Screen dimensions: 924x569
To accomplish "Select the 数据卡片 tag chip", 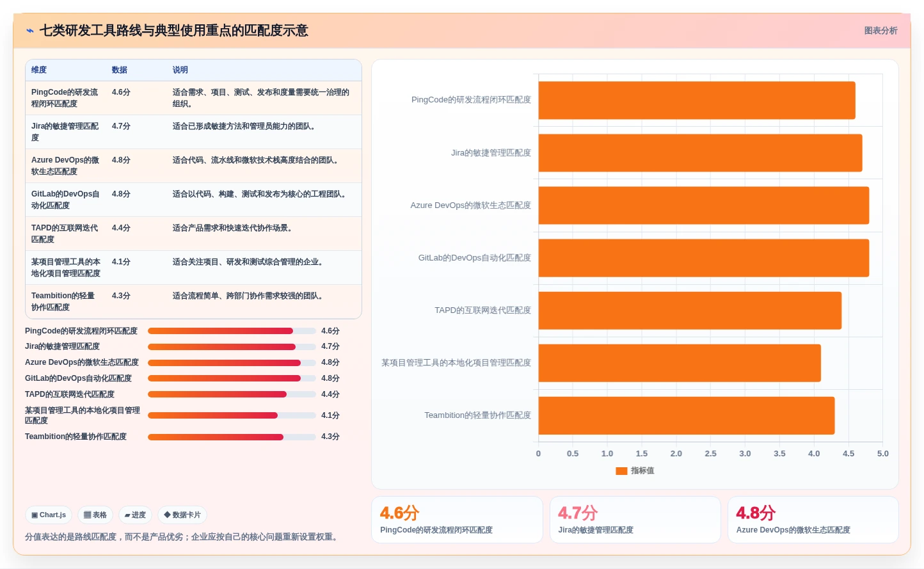I will pyautogui.click(x=182, y=515).
